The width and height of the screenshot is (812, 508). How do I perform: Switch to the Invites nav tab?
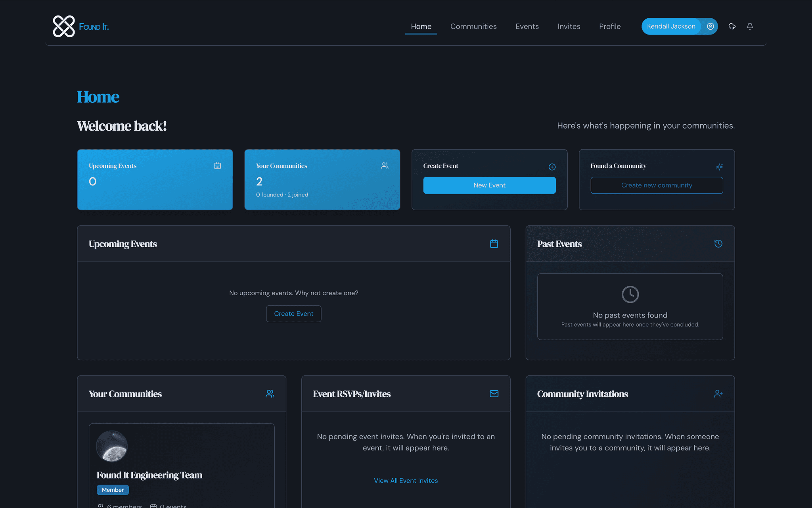pos(569,26)
